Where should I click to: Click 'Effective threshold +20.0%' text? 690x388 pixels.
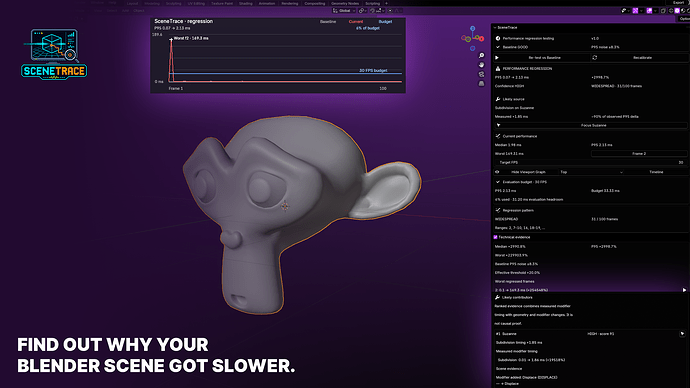pyautogui.click(x=517, y=273)
